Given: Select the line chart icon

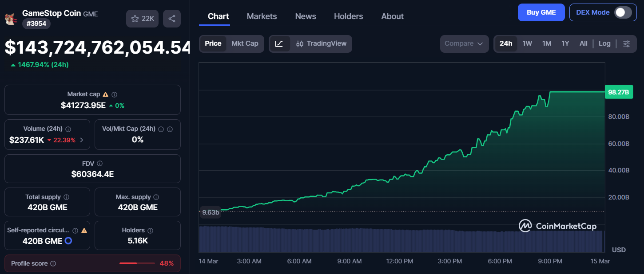Looking at the screenshot, I should (x=279, y=43).
